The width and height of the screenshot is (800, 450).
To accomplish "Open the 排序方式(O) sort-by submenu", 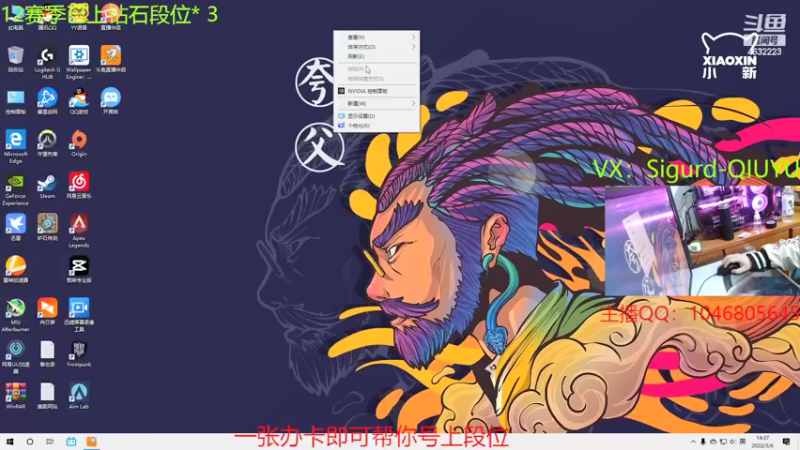I will click(377, 47).
